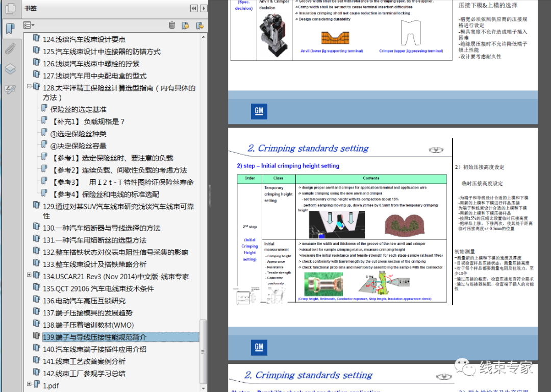Open bookmark 保险丝的选定基准

[78, 109]
